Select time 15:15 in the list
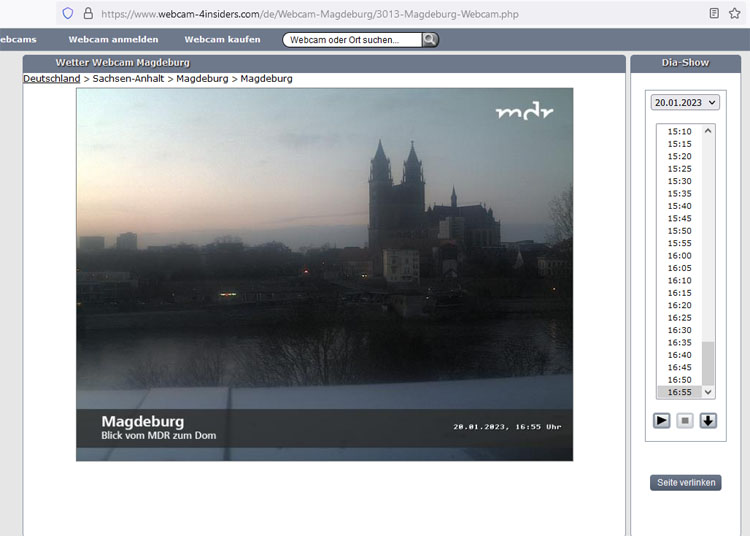This screenshot has width=750, height=536. click(x=679, y=144)
